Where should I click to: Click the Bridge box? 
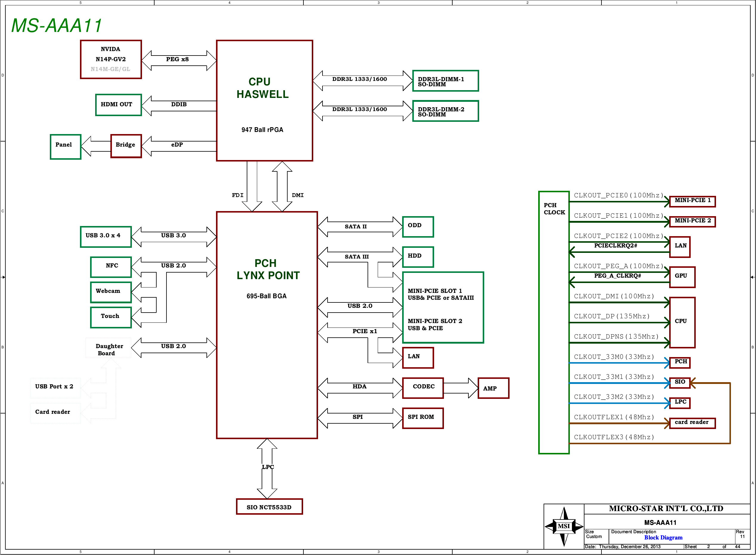pos(126,146)
